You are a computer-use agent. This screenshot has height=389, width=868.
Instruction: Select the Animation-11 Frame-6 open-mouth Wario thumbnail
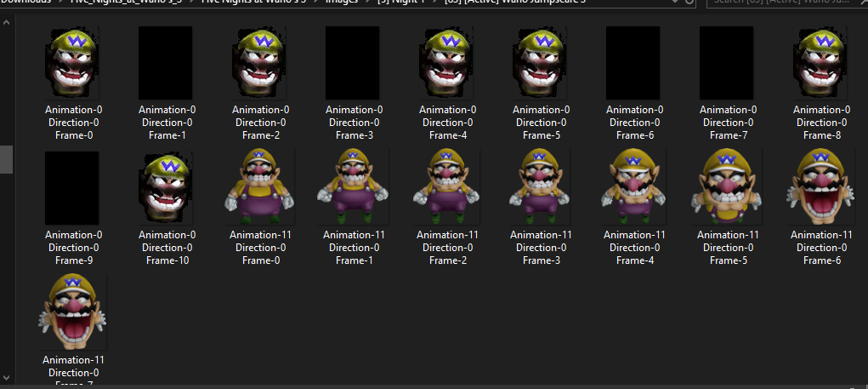tap(820, 186)
